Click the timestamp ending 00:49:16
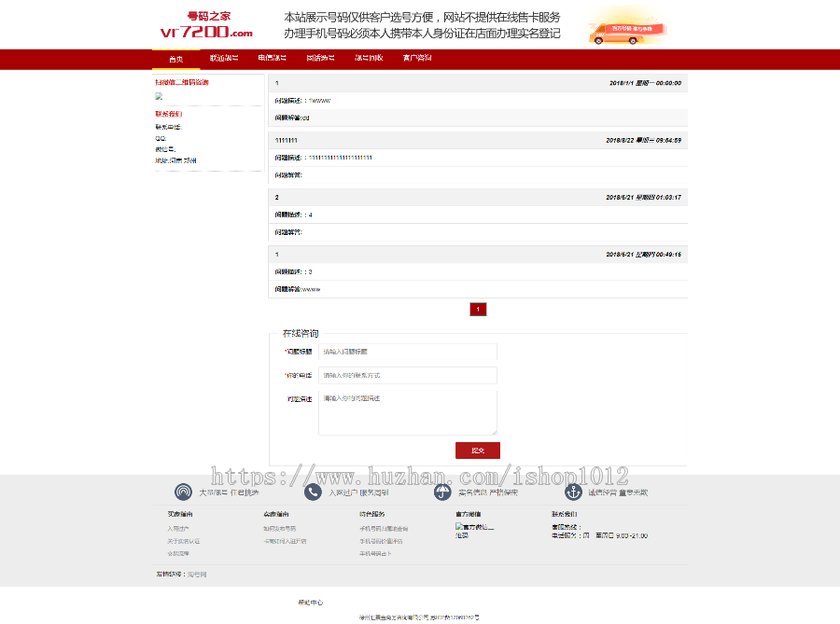 [x=643, y=255]
